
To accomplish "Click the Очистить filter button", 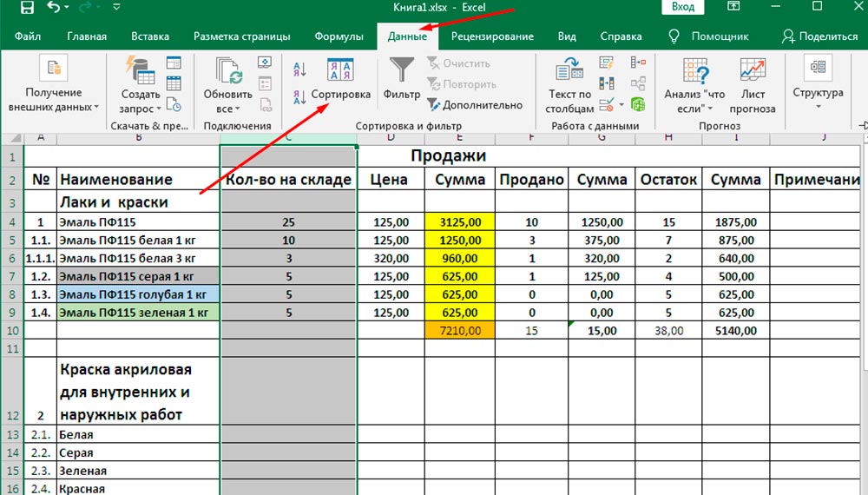I will [x=458, y=63].
